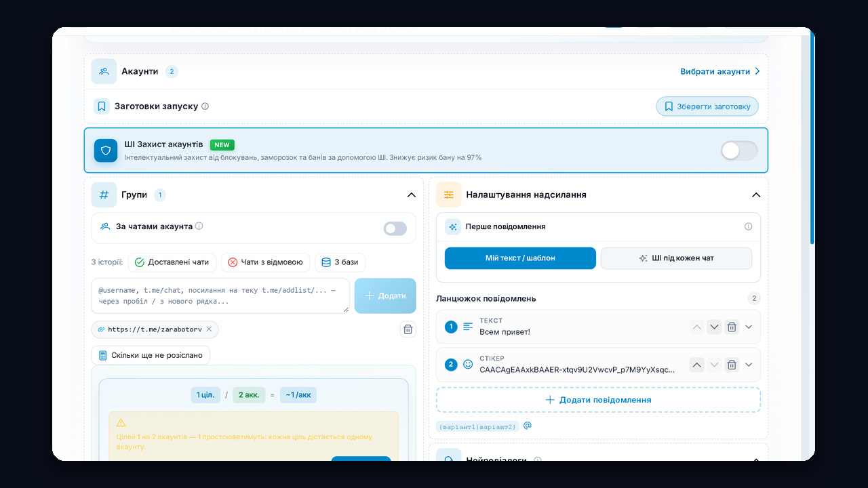Focus the @username / t.me/chat input field
This screenshot has width=868, height=488.
pos(220,296)
